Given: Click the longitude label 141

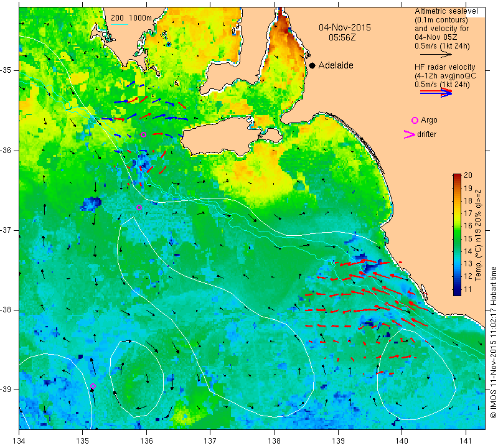Looking at the screenshot, I should (466, 441).
